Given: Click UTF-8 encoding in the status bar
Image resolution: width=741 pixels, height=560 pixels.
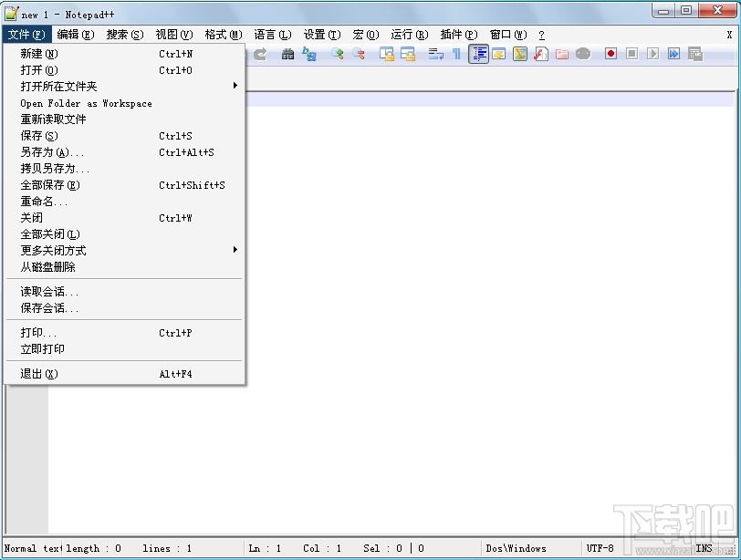Looking at the screenshot, I should pyautogui.click(x=600, y=548).
